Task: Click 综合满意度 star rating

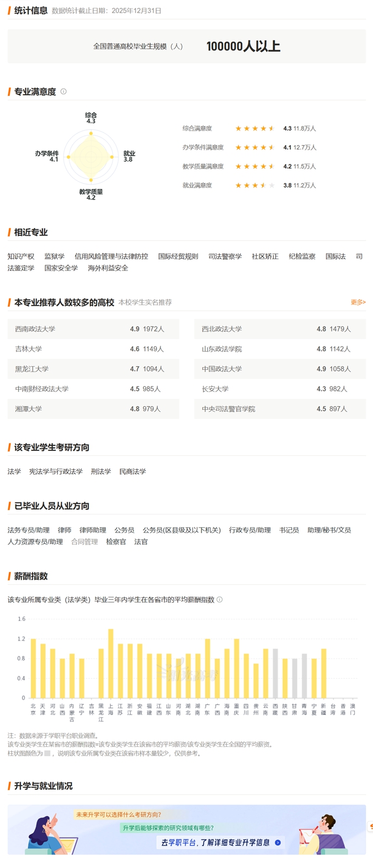Action: [255, 129]
